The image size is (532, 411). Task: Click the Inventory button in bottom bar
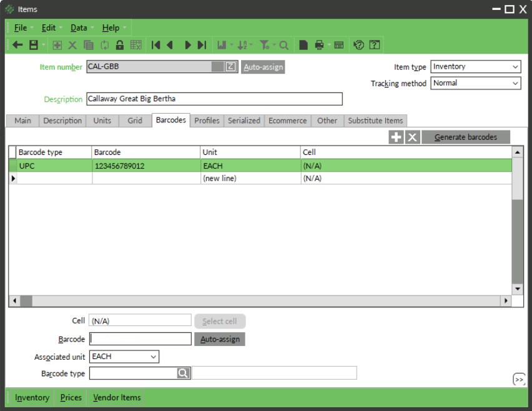tap(32, 397)
